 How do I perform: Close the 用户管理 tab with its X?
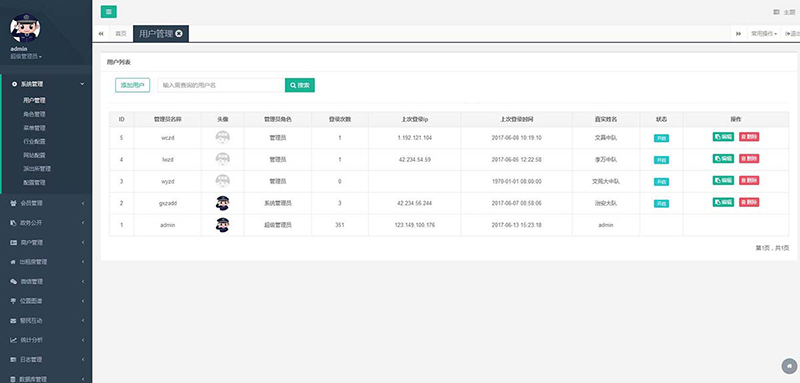point(179,34)
